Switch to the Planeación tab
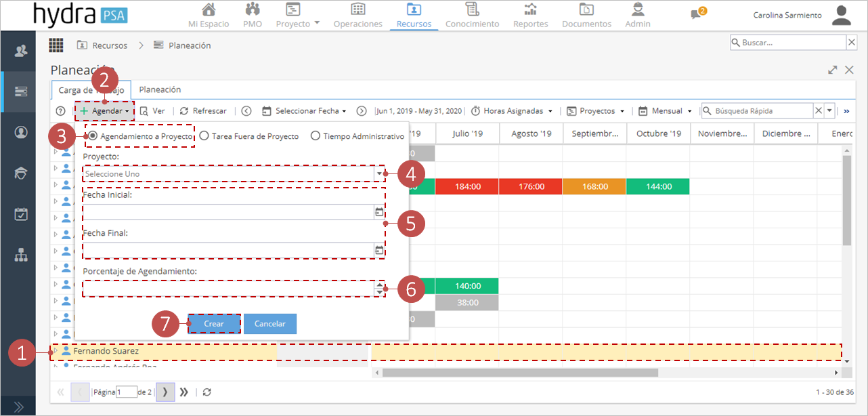This screenshot has width=868, height=416. click(x=160, y=89)
